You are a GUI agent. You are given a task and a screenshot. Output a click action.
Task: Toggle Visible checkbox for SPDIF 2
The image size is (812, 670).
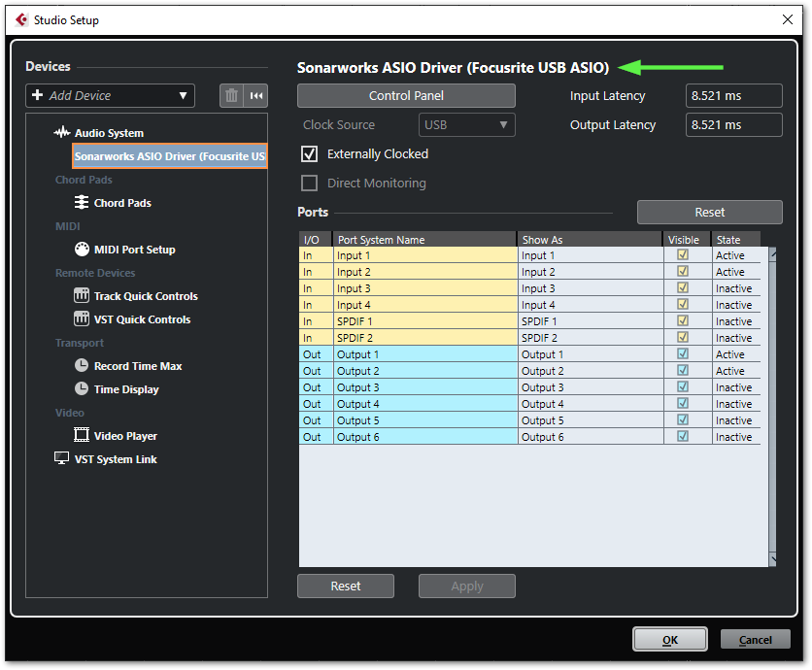pos(683,338)
